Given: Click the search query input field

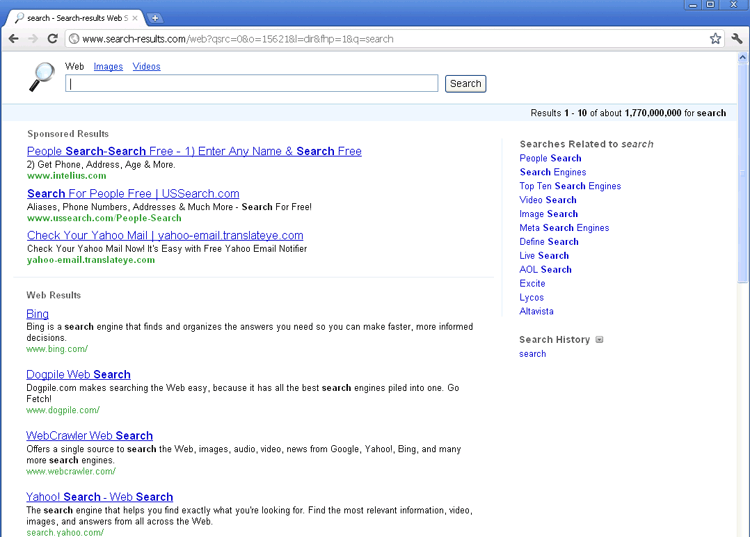Looking at the screenshot, I should tap(252, 84).
